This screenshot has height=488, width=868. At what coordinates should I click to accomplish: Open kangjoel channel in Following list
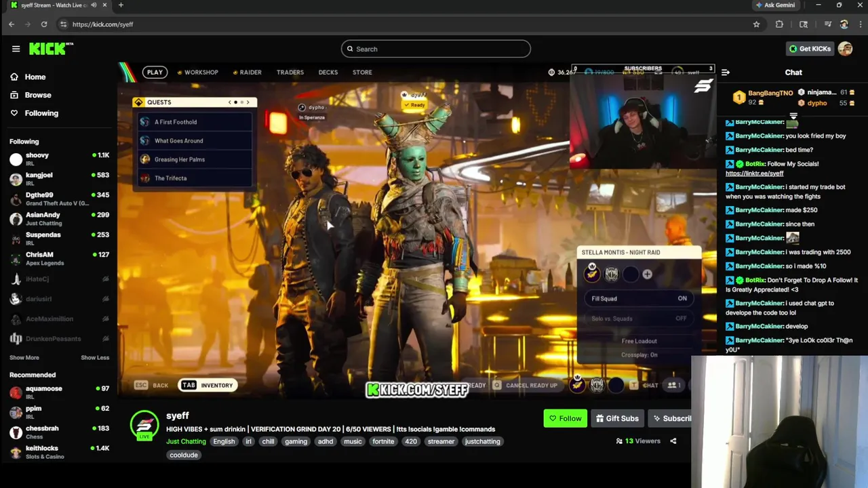point(59,178)
